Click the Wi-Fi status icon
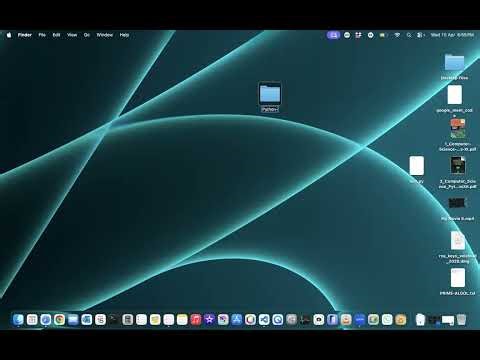The height and width of the screenshot is (360, 480). (397, 35)
